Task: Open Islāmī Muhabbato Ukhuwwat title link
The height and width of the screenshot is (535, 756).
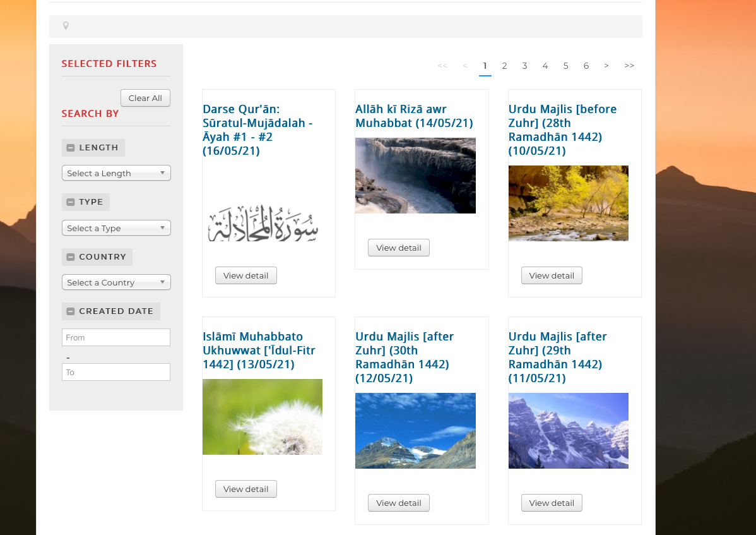Action: pyautogui.click(x=259, y=350)
